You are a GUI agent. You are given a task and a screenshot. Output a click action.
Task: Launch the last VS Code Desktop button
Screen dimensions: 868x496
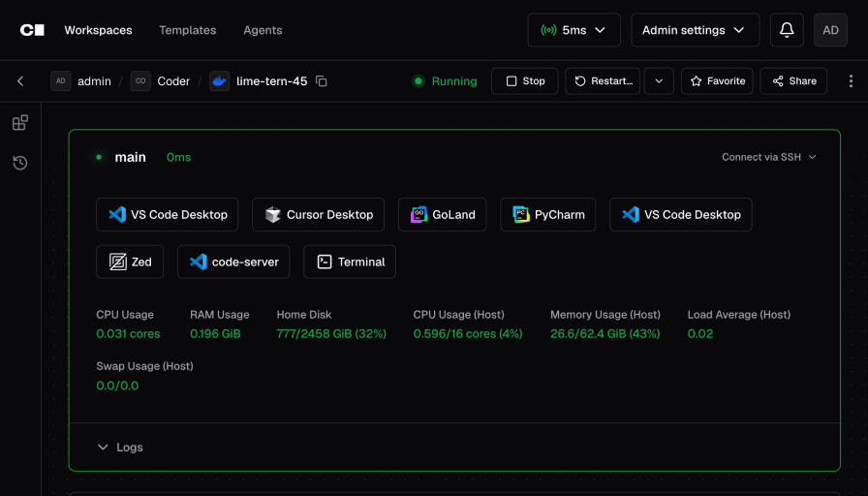coord(681,214)
